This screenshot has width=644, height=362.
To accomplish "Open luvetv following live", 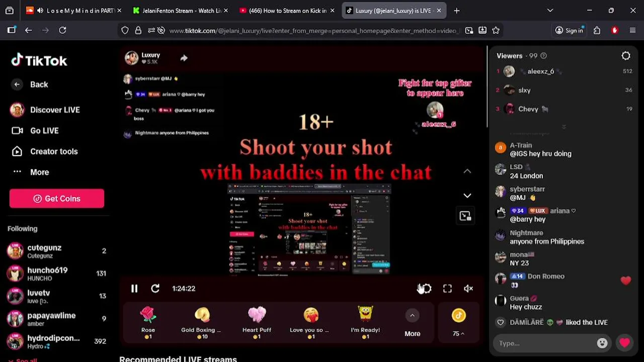I will pos(57,296).
